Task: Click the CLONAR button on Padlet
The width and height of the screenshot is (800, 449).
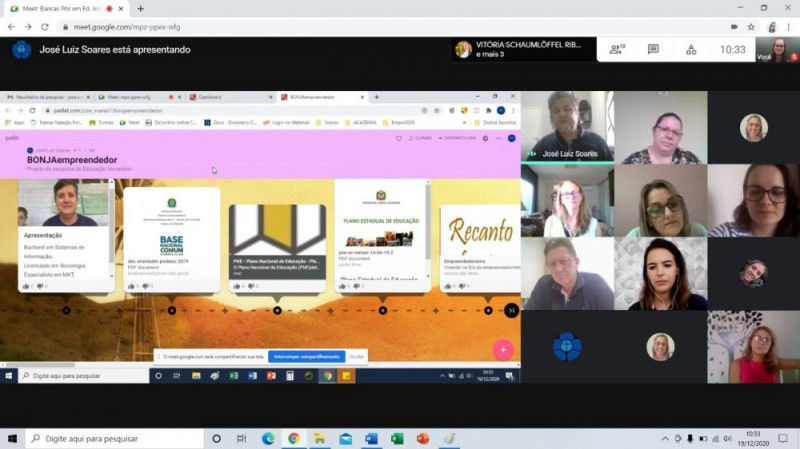Action: point(420,138)
